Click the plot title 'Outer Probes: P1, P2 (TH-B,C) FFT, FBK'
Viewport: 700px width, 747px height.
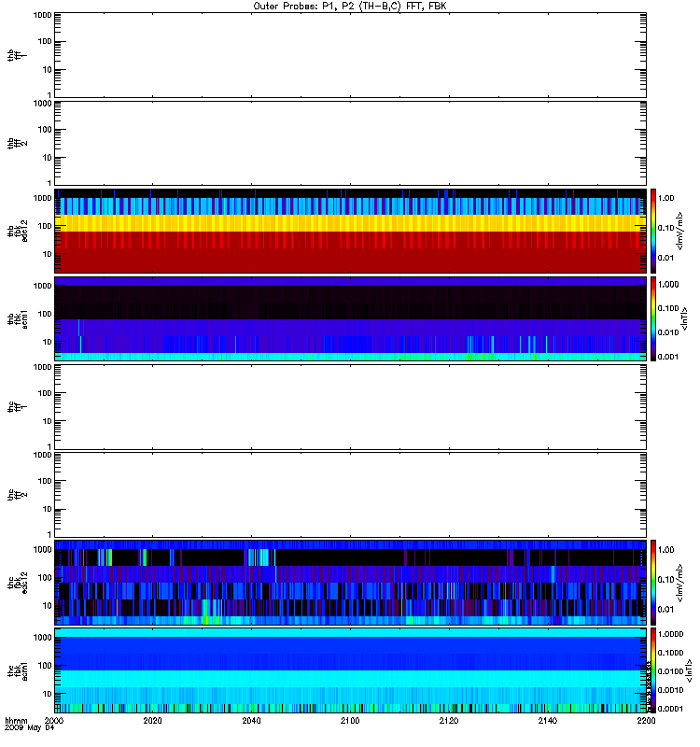(350, 7)
